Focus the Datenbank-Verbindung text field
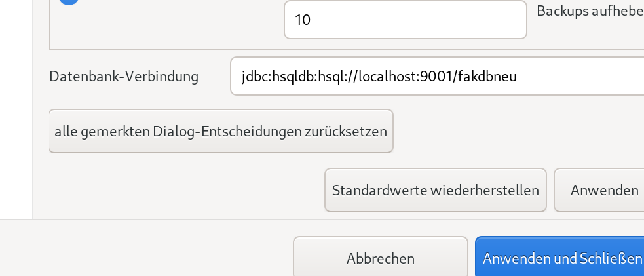The height and width of the screenshot is (276, 644). point(437,76)
